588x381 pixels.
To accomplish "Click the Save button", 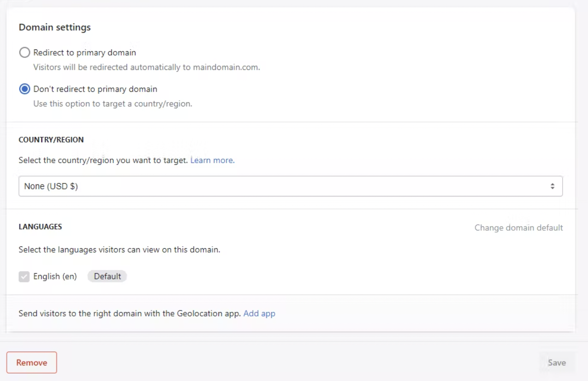I will 557,362.
